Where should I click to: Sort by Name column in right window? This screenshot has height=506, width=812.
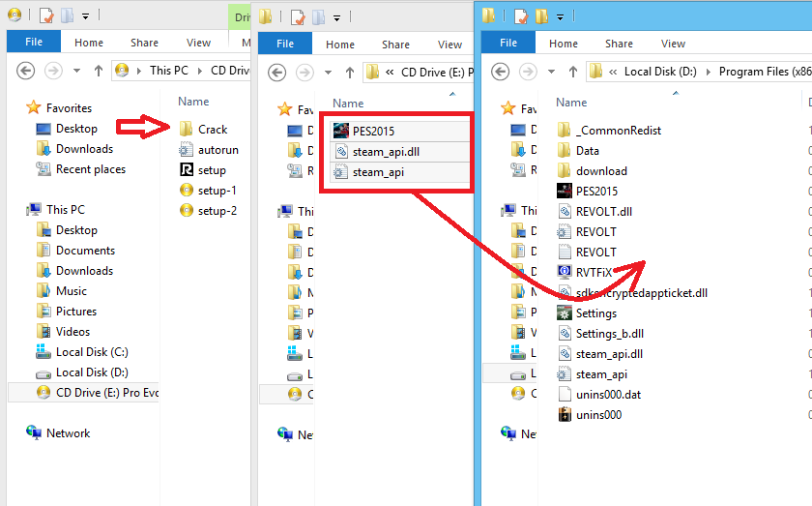[x=571, y=103]
